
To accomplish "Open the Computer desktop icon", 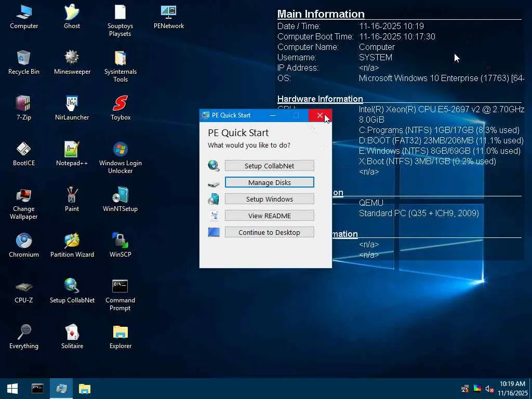I will point(24,17).
